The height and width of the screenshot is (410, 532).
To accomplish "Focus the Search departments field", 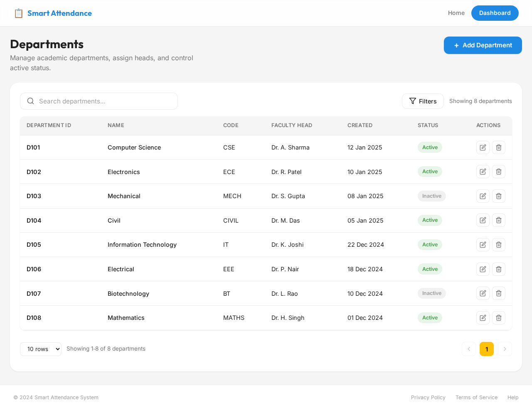I will pyautogui.click(x=99, y=101).
